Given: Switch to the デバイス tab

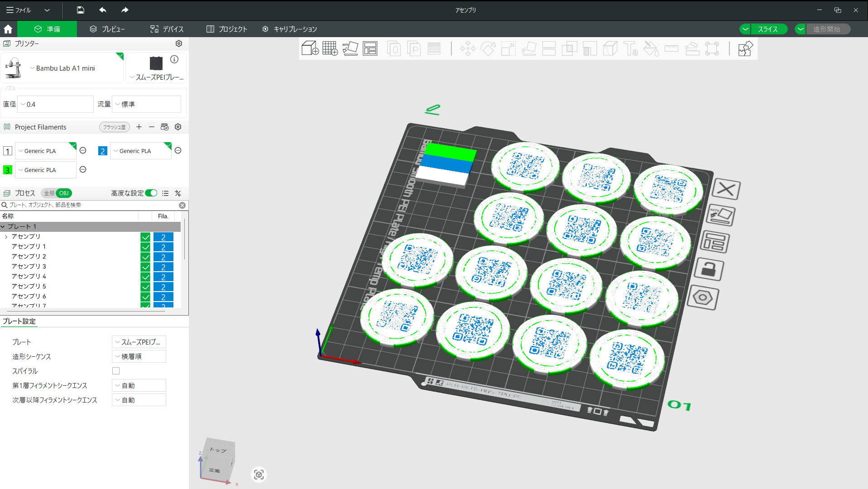Looking at the screenshot, I should (167, 29).
